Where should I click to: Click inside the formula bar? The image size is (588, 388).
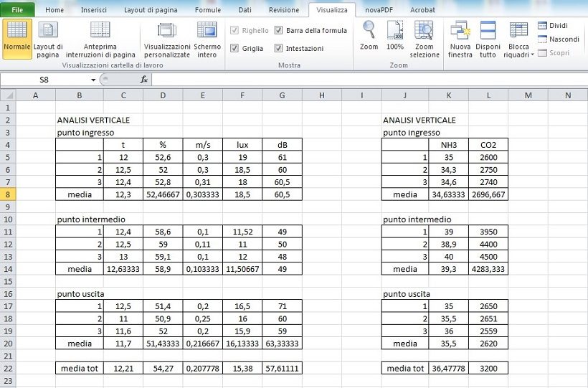pos(369,80)
